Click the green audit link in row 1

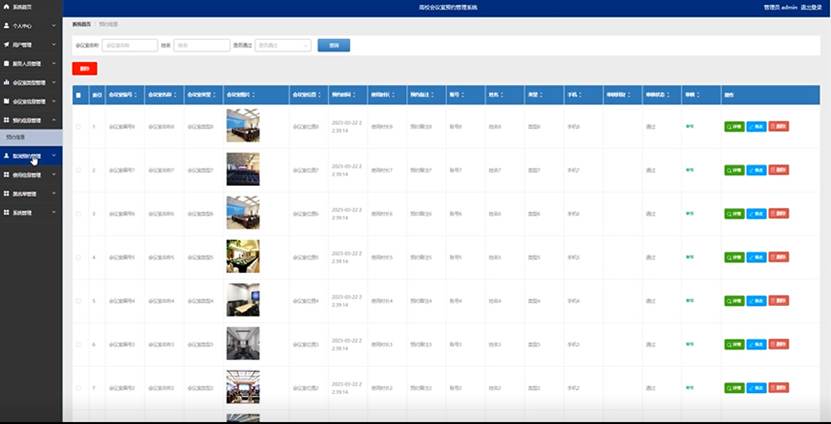[x=689, y=126]
